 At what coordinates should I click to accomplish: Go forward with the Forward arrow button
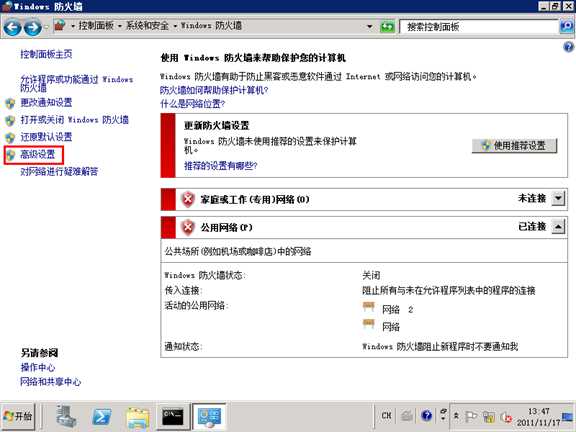tap(32, 27)
